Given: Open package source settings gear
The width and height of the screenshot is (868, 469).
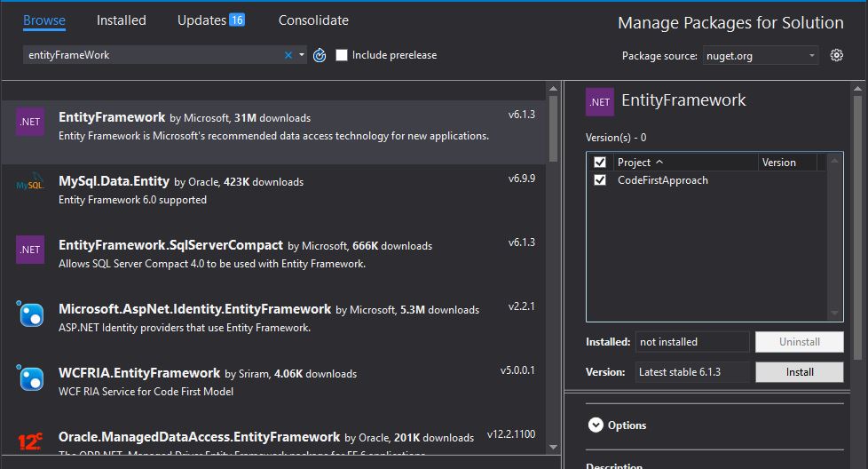Looking at the screenshot, I should (836, 55).
